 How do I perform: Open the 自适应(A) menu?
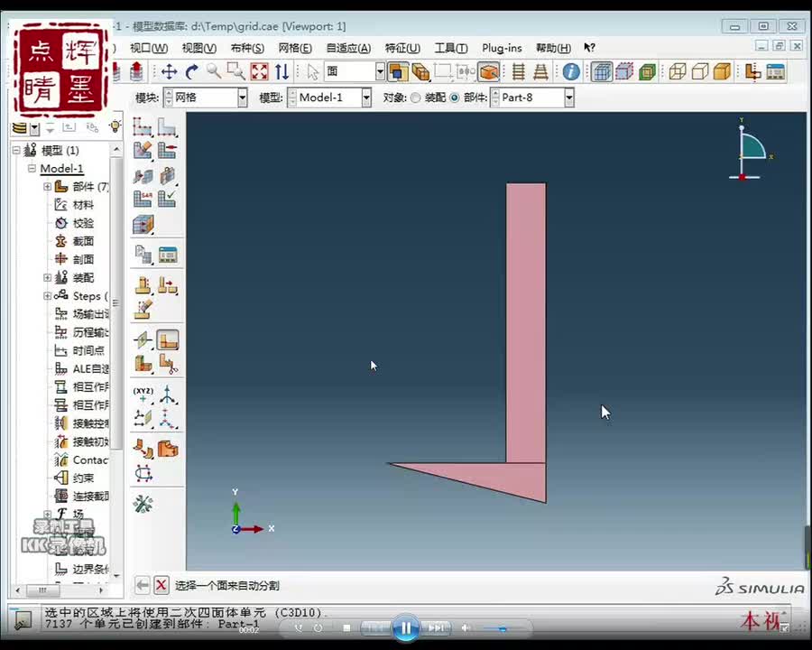(x=348, y=48)
